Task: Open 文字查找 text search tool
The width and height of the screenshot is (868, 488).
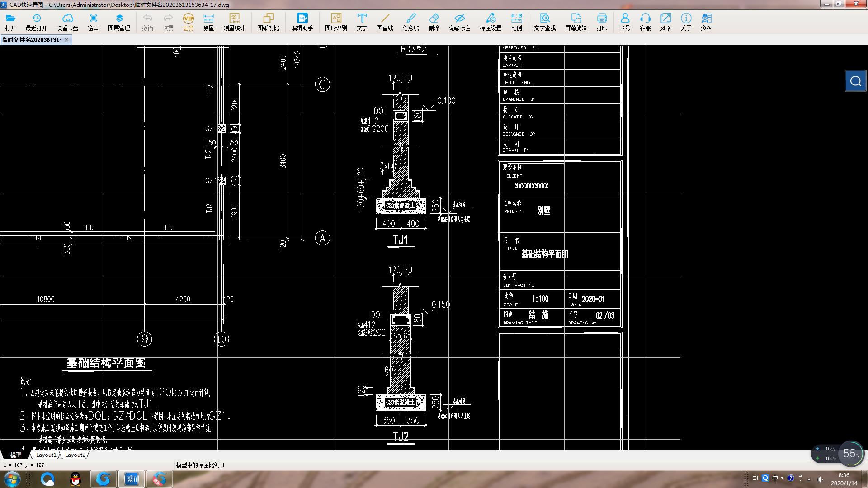Action: (x=545, y=21)
